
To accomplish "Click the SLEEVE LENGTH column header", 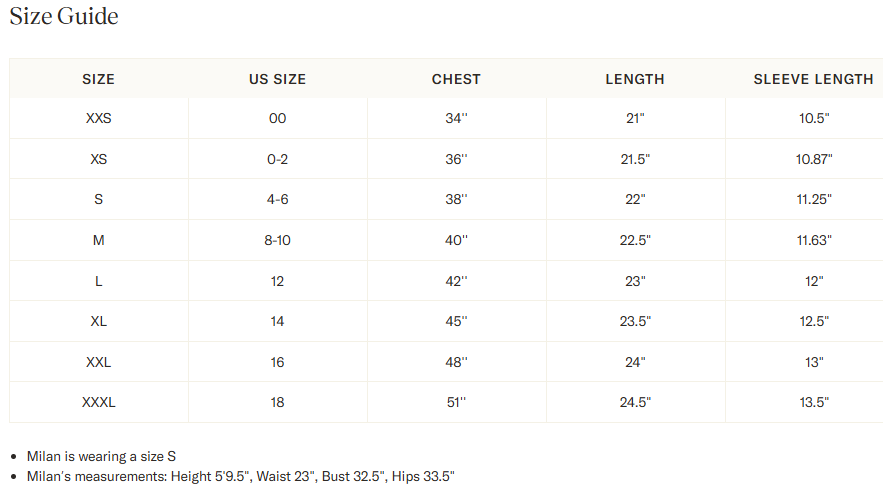I will click(814, 79).
